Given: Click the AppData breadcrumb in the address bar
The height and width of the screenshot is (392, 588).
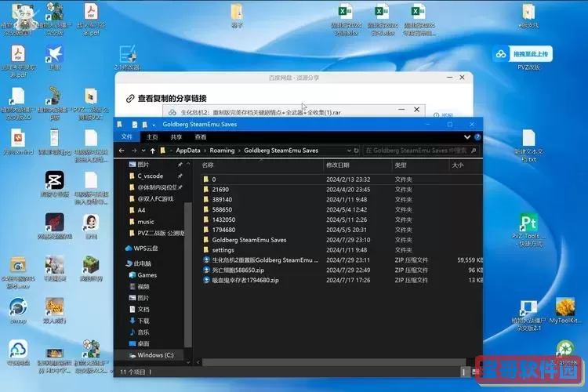Looking at the screenshot, I should pyautogui.click(x=188, y=151).
